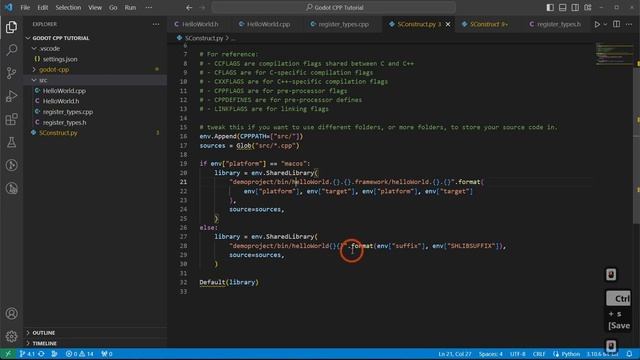
Task: Open Explorer Views and More Actions ellipsis
Action: click(156, 24)
